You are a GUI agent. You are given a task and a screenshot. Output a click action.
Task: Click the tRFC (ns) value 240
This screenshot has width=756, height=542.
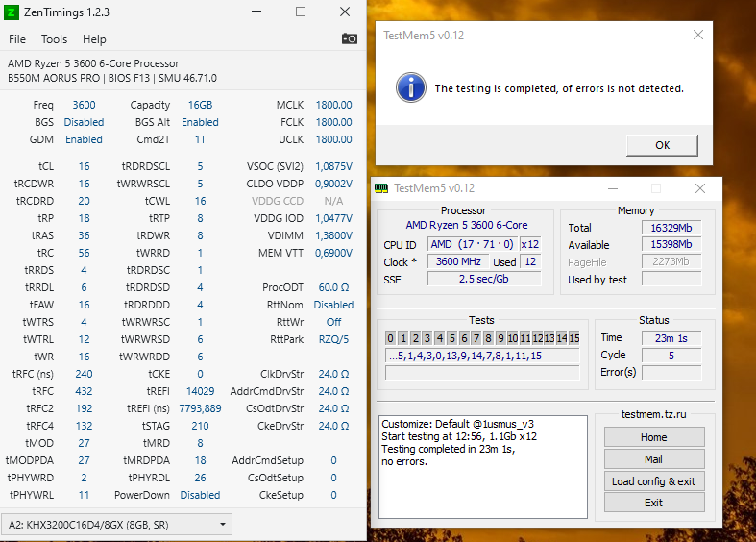click(84, 374)
